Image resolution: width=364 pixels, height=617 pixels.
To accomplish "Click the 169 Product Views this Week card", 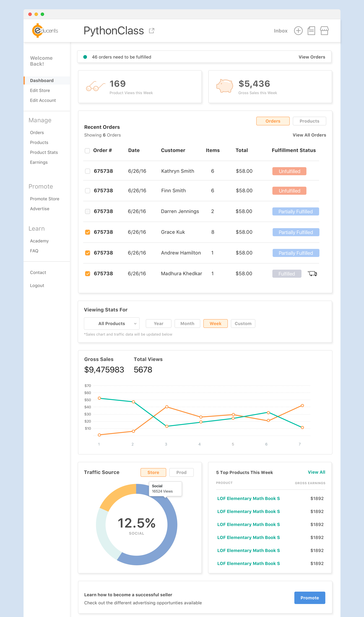I will (x=140, y=87).
